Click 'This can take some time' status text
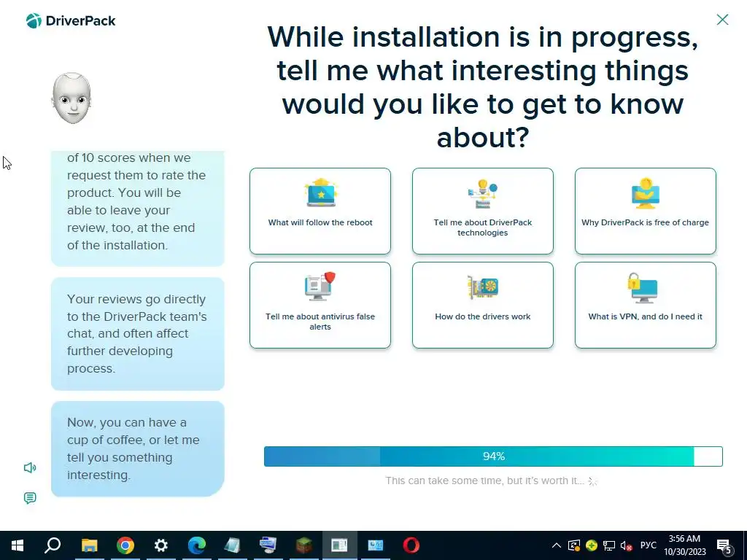Viewport: 747px width, 560px height. (x=484, y=481)
